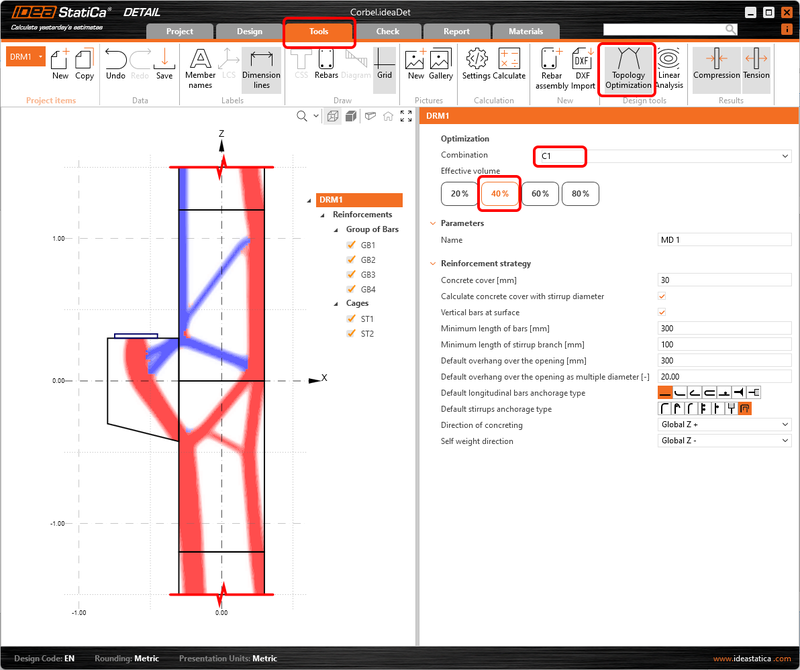800x670 pixels.
Task: Uncheck Vertical bars at surface
Action: 659,312
